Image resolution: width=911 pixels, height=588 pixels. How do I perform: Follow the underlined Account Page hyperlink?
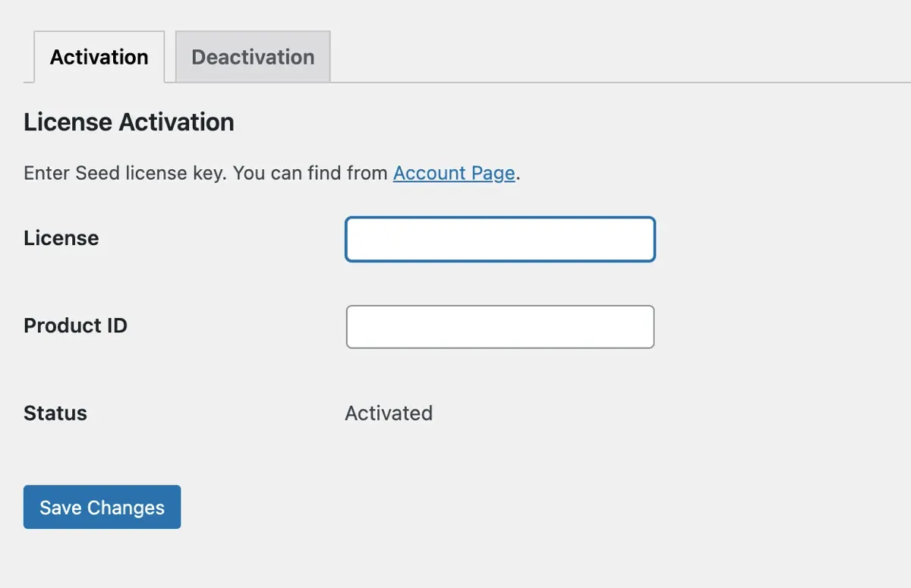point(453,173)
